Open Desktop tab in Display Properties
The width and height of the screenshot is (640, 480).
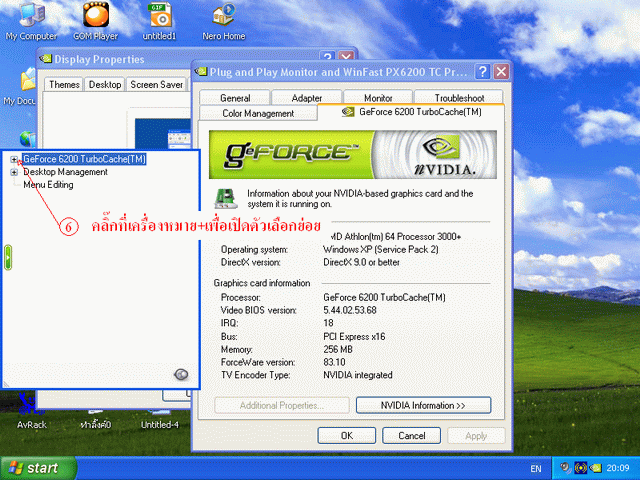pos(105,84)
